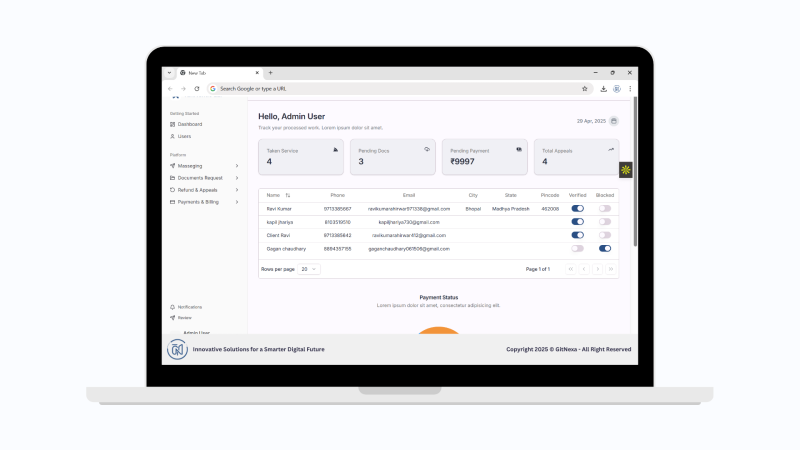Click the calendar icon beside the date

tap(614, 121)
